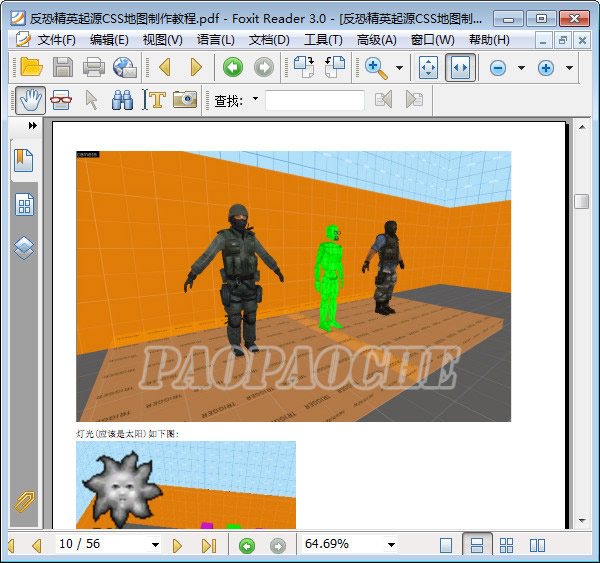Expand the navigation panel with double arrows

click(33, 126)
